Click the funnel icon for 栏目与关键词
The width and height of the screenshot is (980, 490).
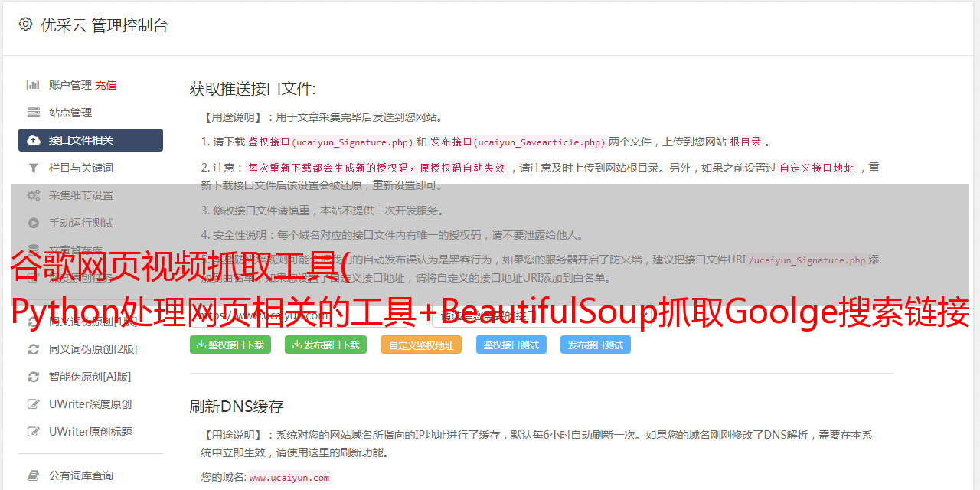pyautogui.click(x=34, y=168)
